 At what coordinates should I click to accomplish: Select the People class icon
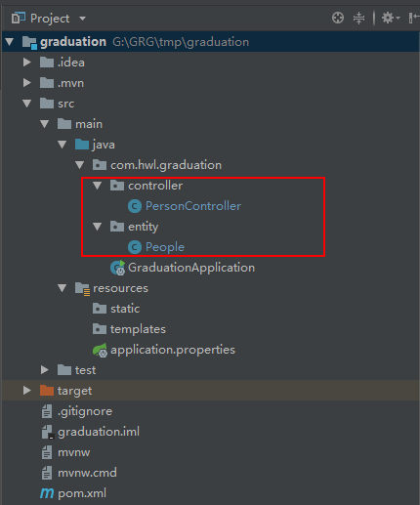(135, 247)
